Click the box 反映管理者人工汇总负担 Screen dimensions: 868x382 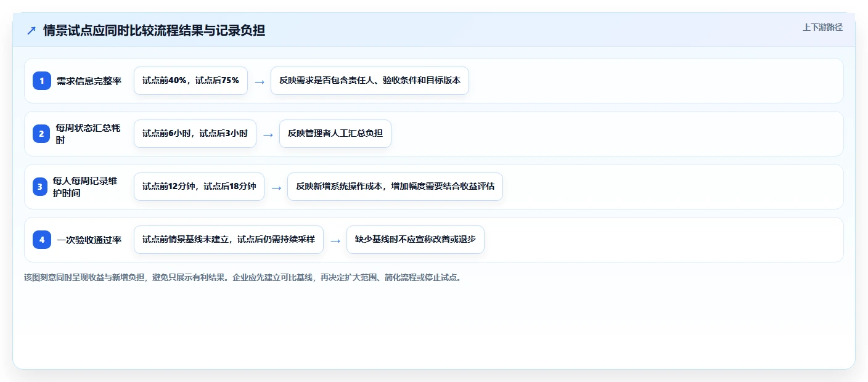335,134
